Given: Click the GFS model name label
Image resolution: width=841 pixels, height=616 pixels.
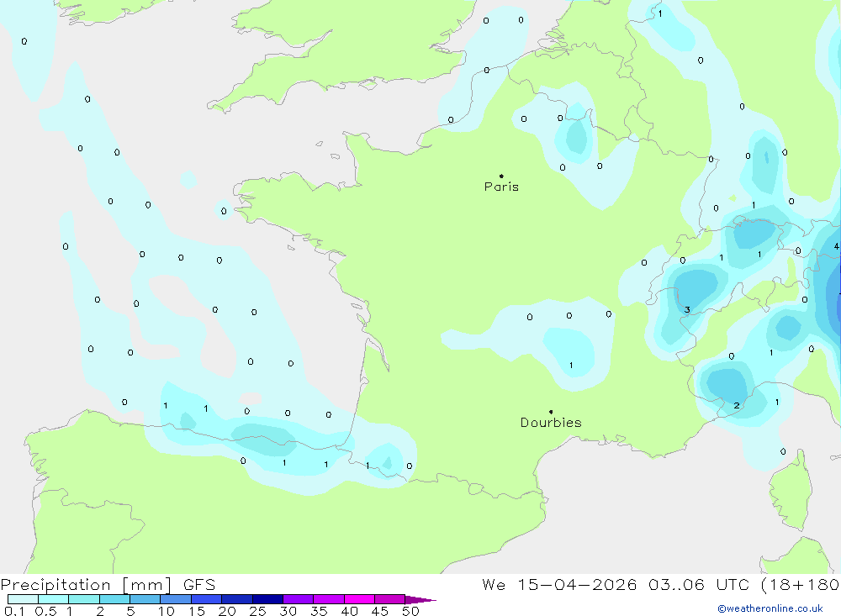Looking at the screenshot, I should (199, 585).
